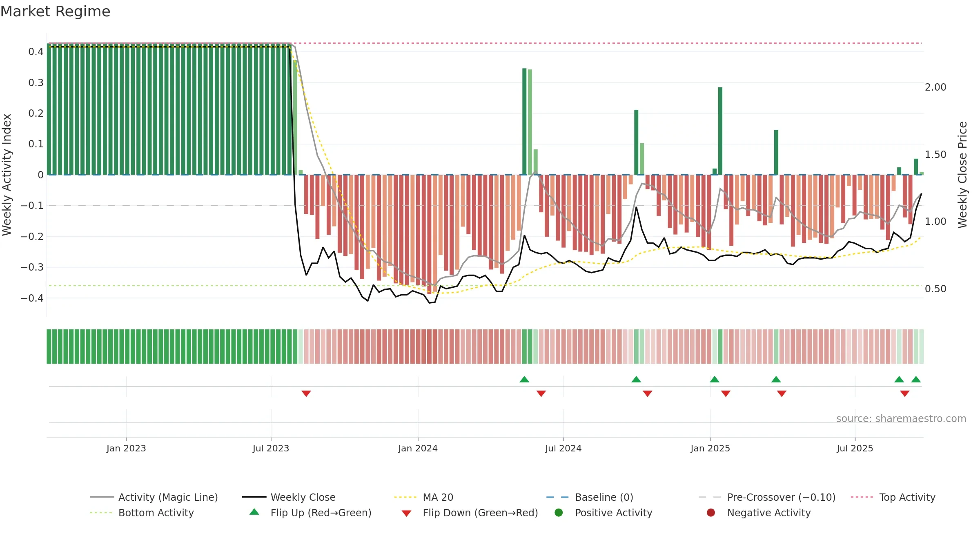The height and width of the screenshot is (551, 980).
Task: Click the red flip-down marker just before Jul 2024
Action: [541, 393]
